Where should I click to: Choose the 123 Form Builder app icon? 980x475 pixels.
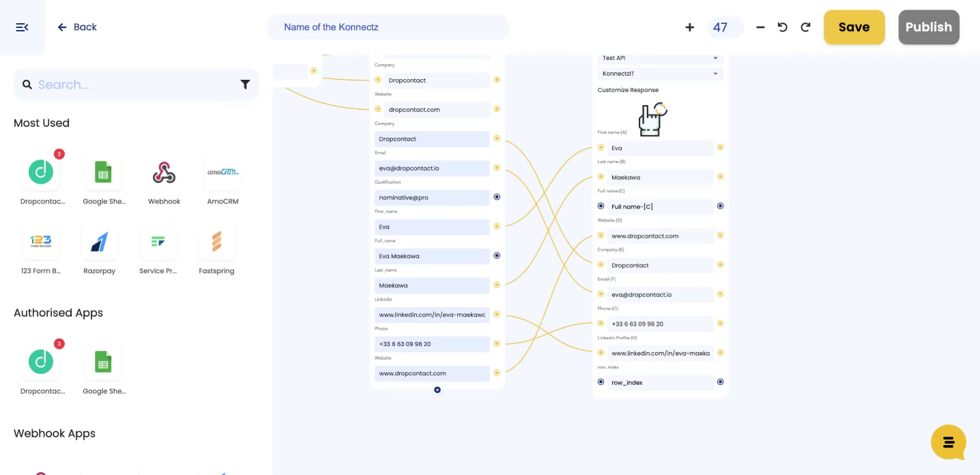point(41,242)
